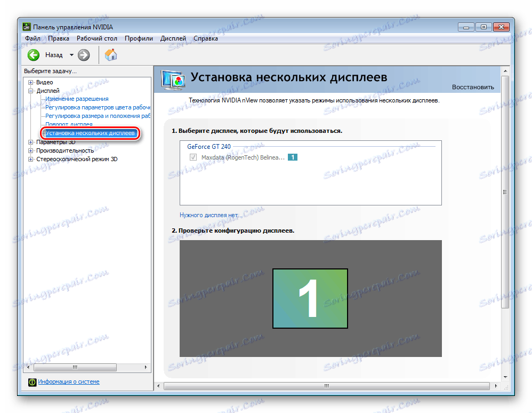Click the Maxdata (RogenTech) Belinea display name

click(243, 157)
